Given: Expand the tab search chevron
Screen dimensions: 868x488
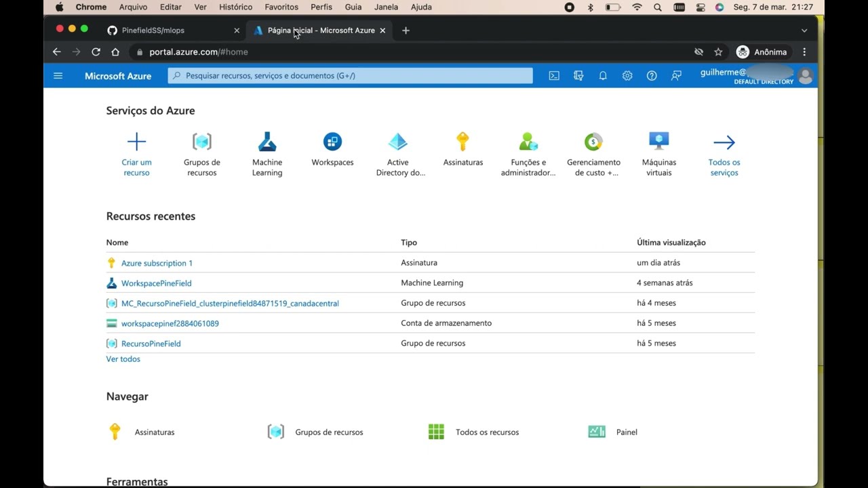Looking at the screenshot, I should tap(804, 30).
